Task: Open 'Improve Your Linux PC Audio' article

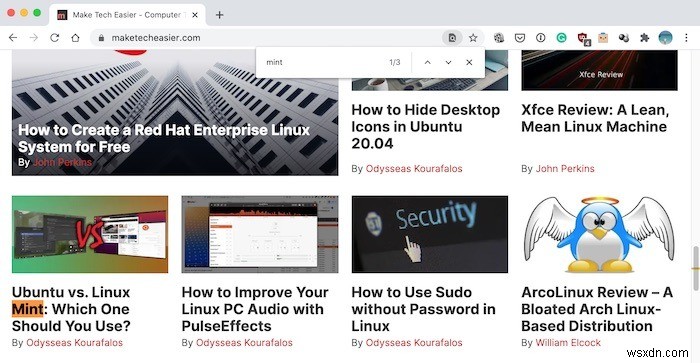Action: (255, 309)
